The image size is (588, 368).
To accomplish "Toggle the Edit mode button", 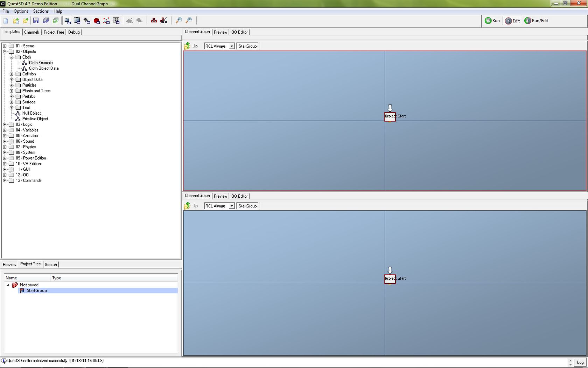I will (512, 21).
